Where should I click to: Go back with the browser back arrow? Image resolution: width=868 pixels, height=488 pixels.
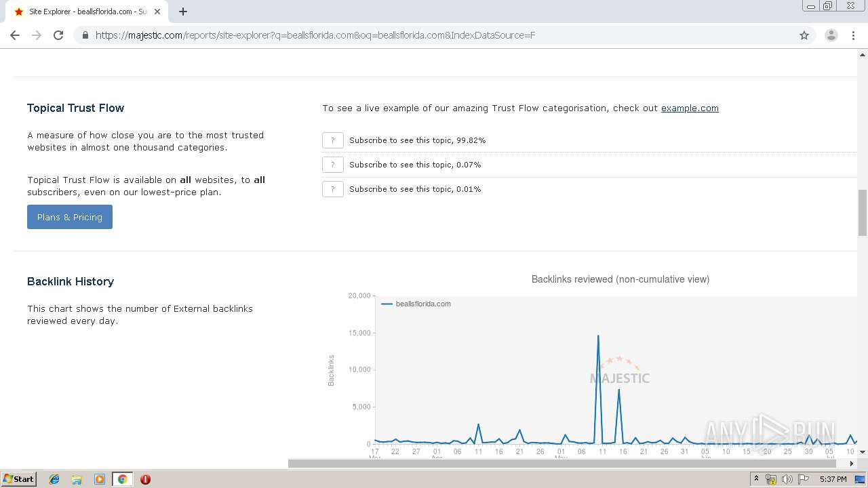coord(15,35)
